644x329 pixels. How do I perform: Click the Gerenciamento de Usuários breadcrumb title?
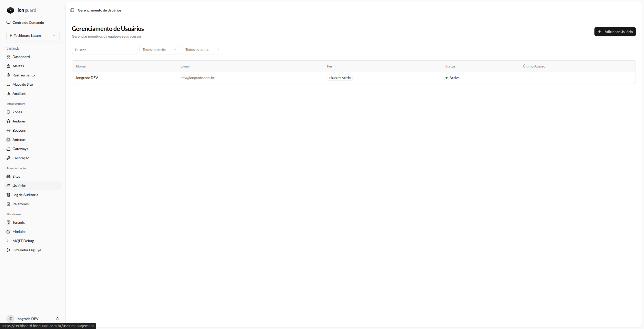pos(100,10)
